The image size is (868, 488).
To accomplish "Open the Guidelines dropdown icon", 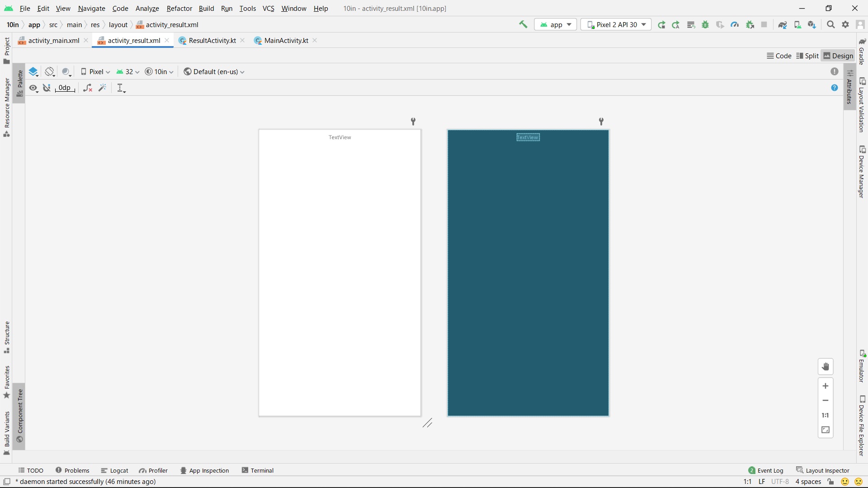I will 121,88.
